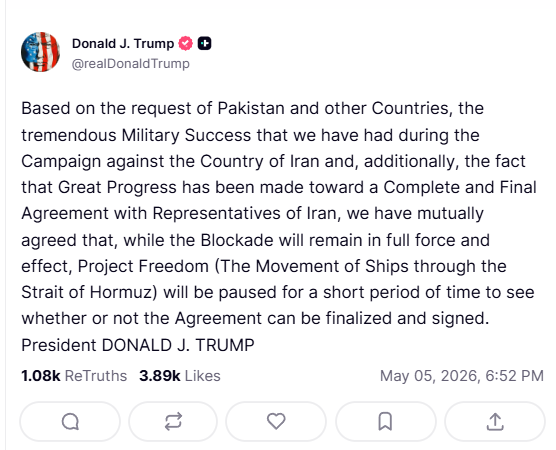556x450 pixels.
Task: Like the post with the heart icon
Action: tap(276, 422)
